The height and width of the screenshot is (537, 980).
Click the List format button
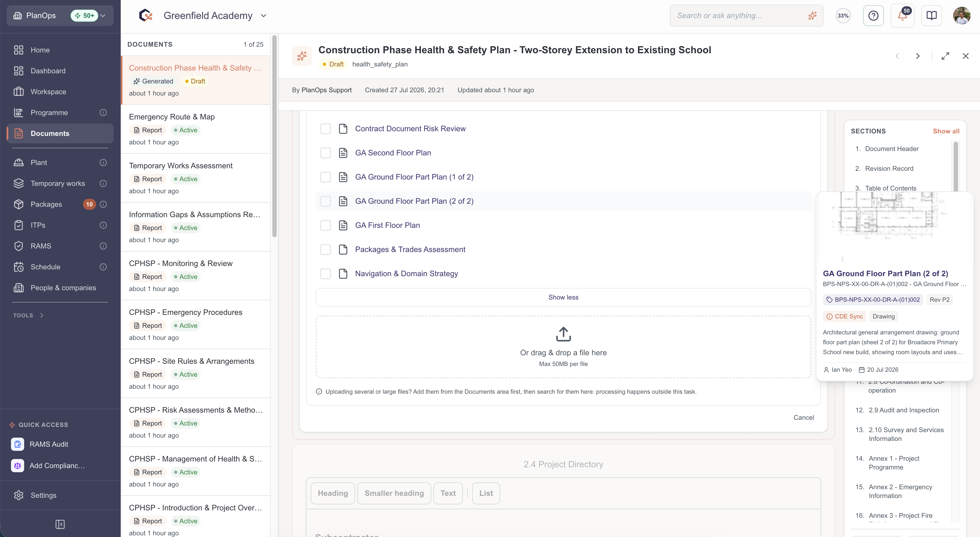point(486,493)
